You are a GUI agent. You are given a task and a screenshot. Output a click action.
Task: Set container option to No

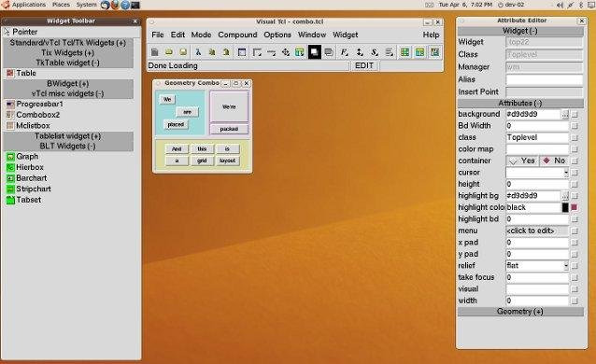(554, 161)
